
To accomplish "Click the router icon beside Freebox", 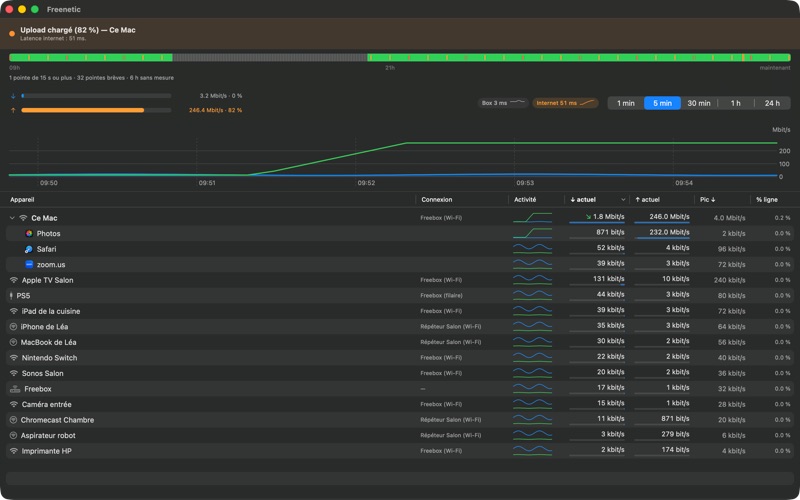I will click(15, 389).
